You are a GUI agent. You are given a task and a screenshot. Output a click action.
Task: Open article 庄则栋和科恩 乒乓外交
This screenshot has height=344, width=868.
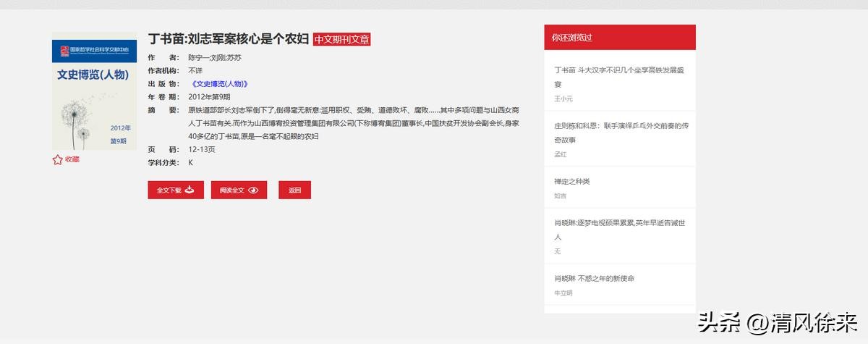click(621, 132)
